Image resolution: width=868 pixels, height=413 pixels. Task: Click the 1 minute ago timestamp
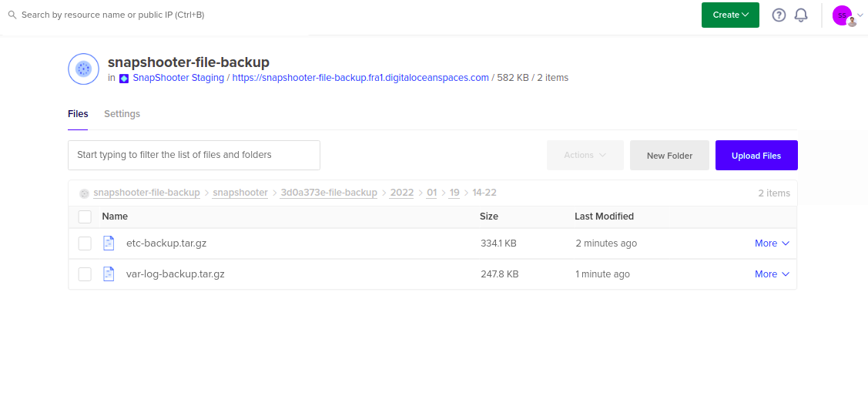[x=603, y=274]
